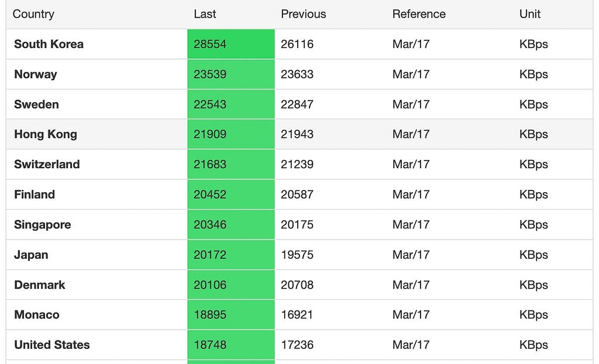Open the Switzerland country link
The height and width of the screenshot is (364, 599).
click(47, 164)
